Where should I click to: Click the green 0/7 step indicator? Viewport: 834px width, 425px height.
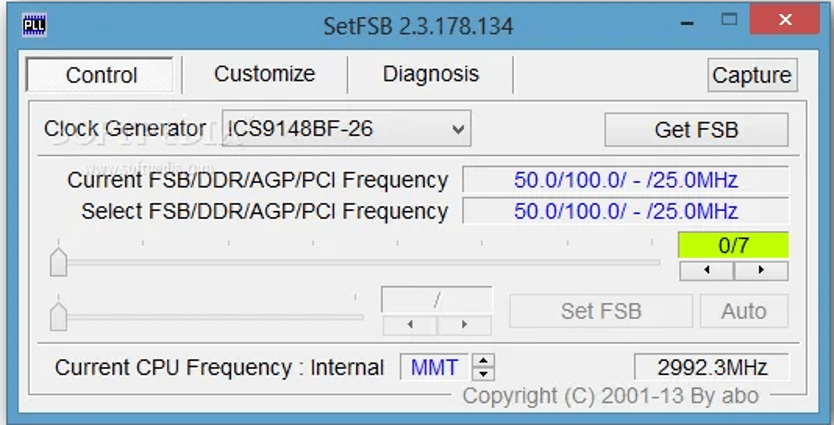pos(733,246)
